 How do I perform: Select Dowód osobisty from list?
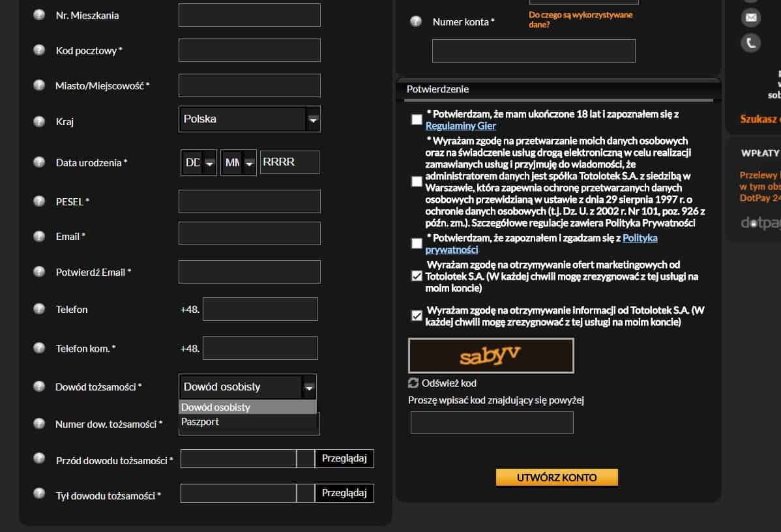point(248,407)
